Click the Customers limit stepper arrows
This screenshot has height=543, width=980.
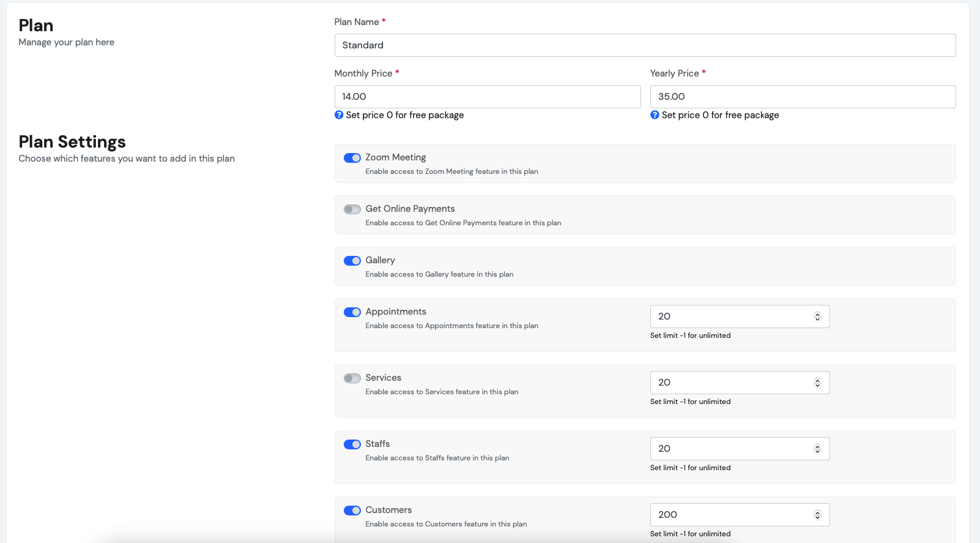(817, 515)
